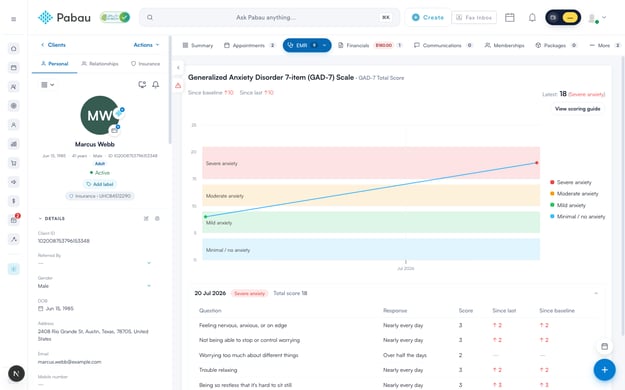Go back to Clients
Viewport: 625px width, 390px height.
point(53,45)
